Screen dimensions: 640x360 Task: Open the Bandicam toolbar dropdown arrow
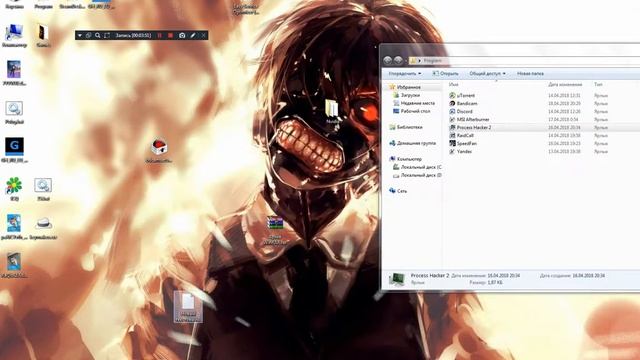[x=80, y=36]
